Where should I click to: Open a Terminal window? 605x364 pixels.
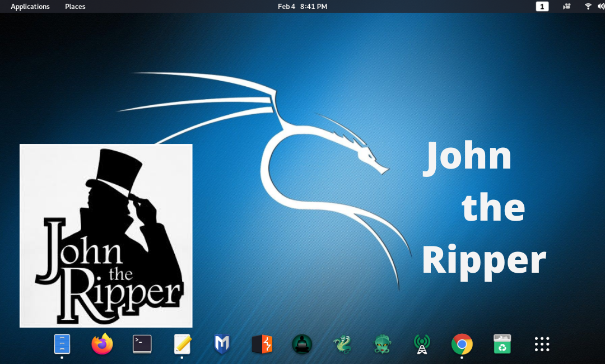click(x=142, y=344)
